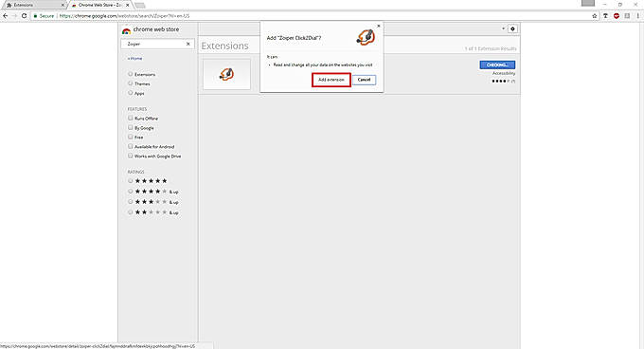Click the blue CHECKING button
The height and width of the screenshot is (349, 644).
point(497,64)
